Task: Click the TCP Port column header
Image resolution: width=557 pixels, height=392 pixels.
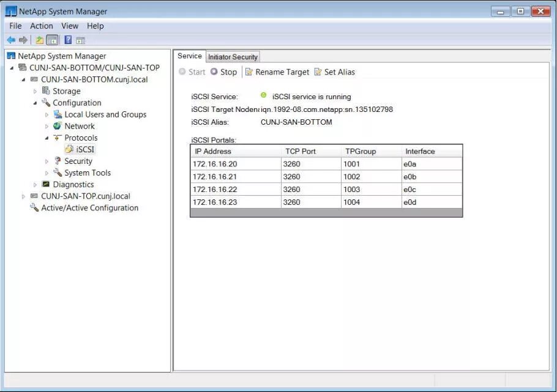Action: point(311,151)
